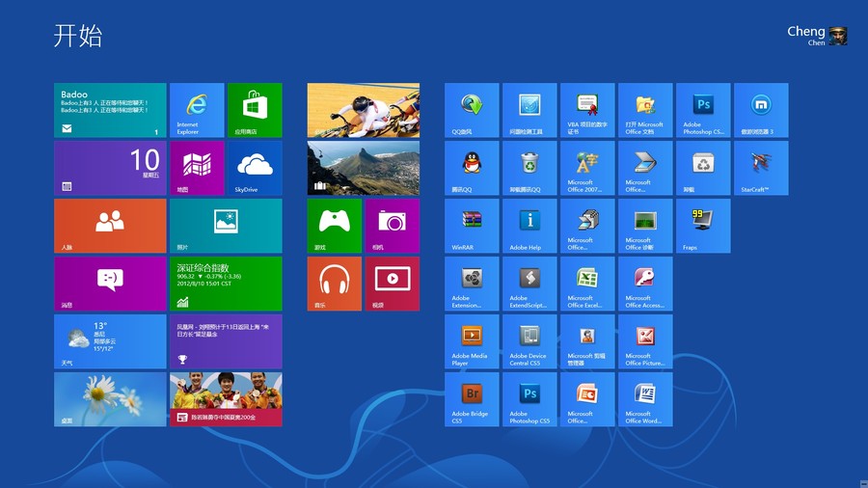The width and height of the screenshot is (868, 488).
Task: Open the WinRAR tile
Action: 472,226
